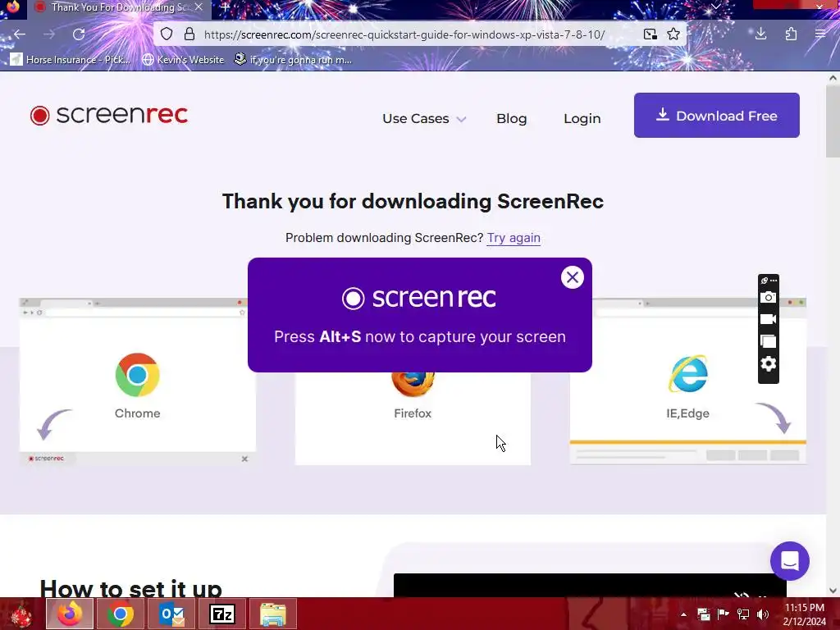The image size is (840, 630).
Task: Switch to Firefox in the taskbar
Action: pyautogui.click(x=70, y=614)
